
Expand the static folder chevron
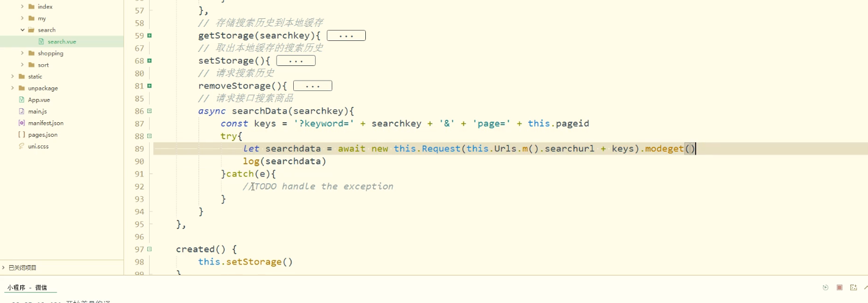tap(13, 76)
